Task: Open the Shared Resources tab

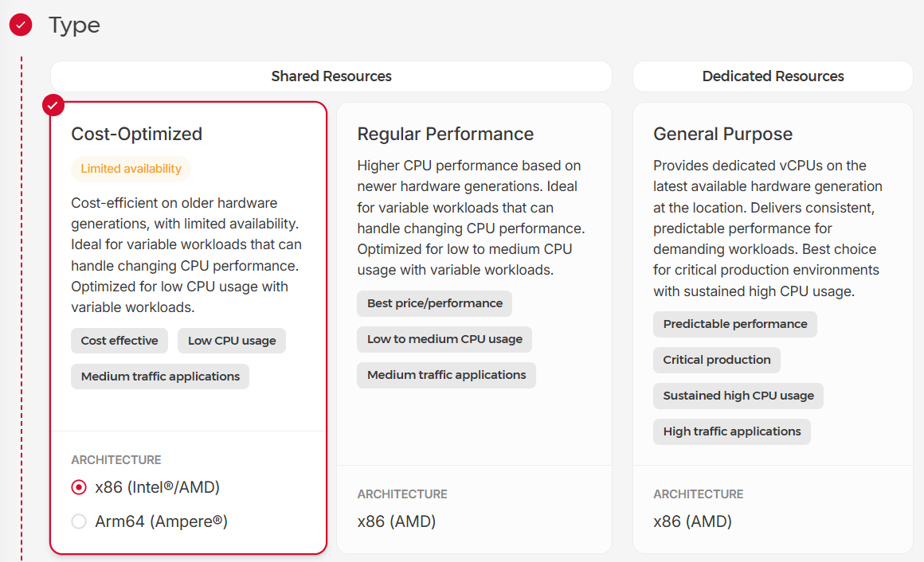Action: pyautogui.click(x=331, y=76)
